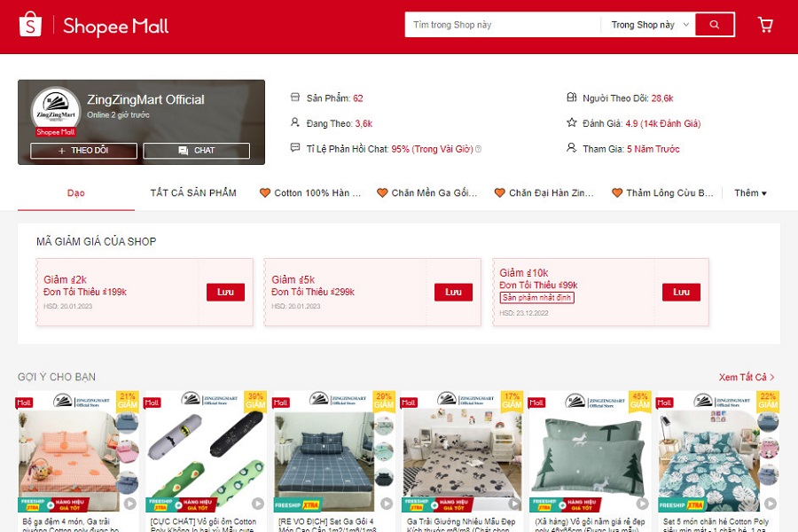Select the 'Dạo' tab
Image resolution: width=798 pixels, height=532 pixels.
click(x=76, y=192)
